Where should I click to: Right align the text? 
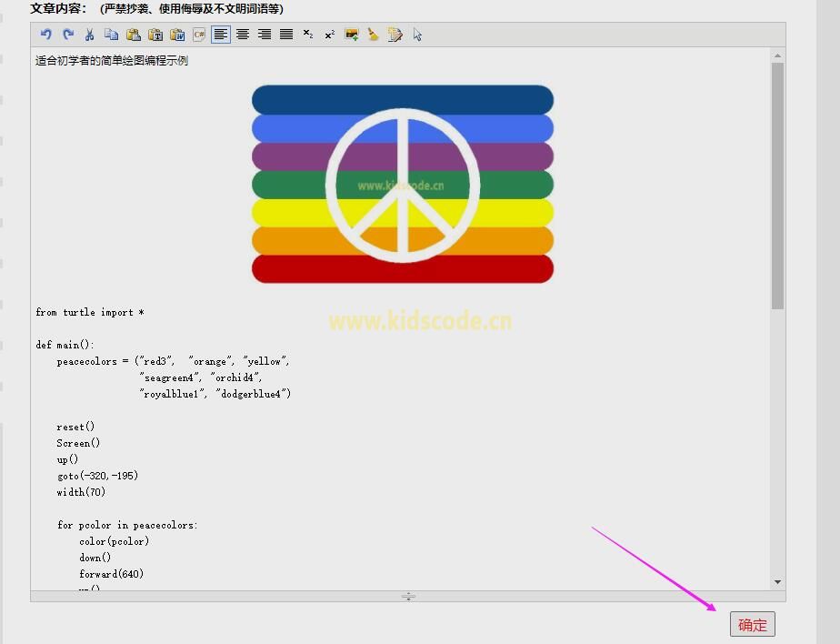click(265, 35)
